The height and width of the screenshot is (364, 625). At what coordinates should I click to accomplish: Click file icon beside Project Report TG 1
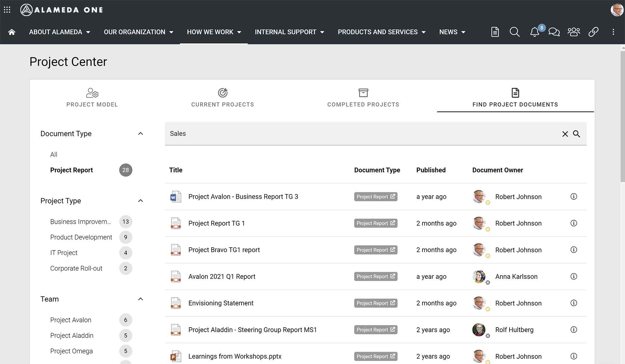coord(176,223)
